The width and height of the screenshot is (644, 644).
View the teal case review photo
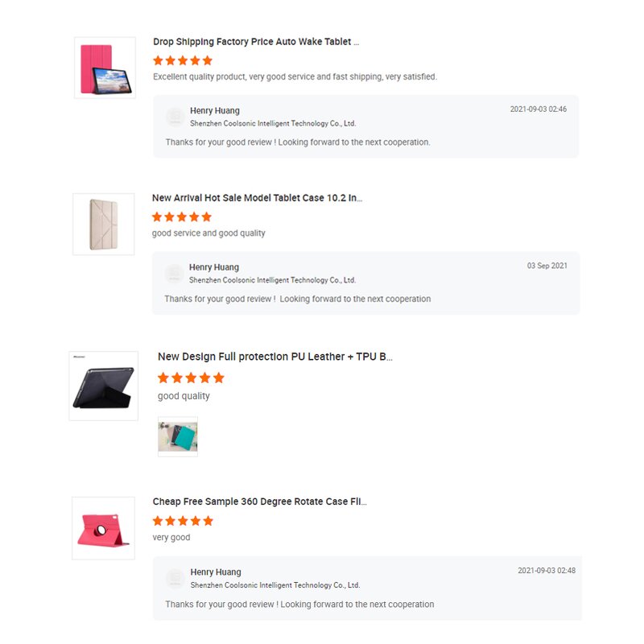point(177,436)
